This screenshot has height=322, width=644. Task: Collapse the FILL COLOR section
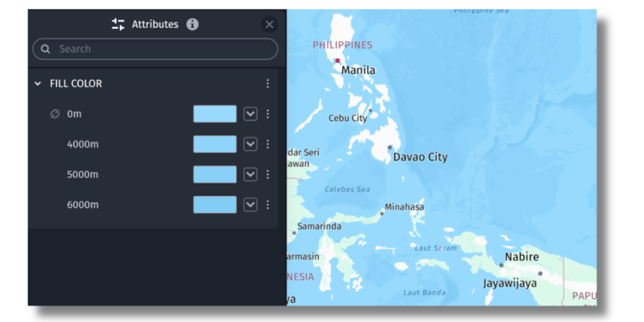pyautogui.click(x=38, y=84)
